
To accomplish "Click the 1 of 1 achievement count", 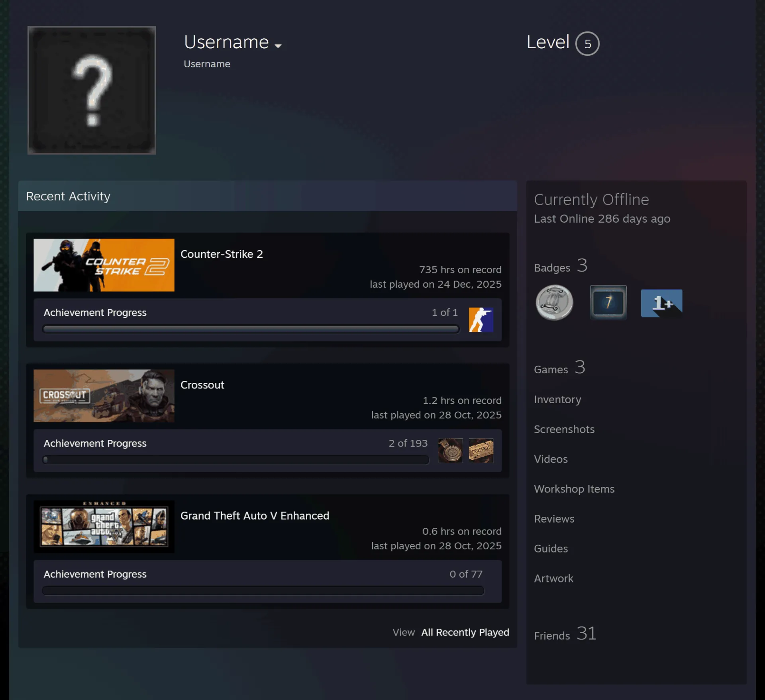I will [445, 313].
